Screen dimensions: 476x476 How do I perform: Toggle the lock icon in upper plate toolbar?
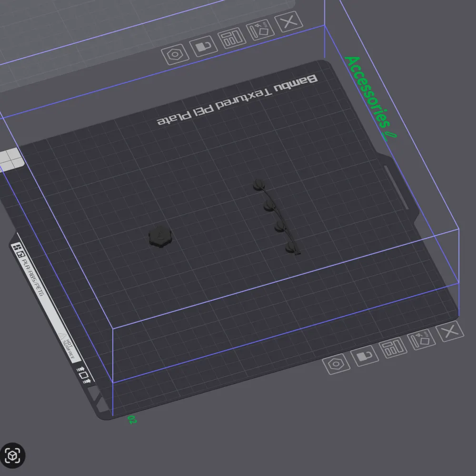(203, 46)
